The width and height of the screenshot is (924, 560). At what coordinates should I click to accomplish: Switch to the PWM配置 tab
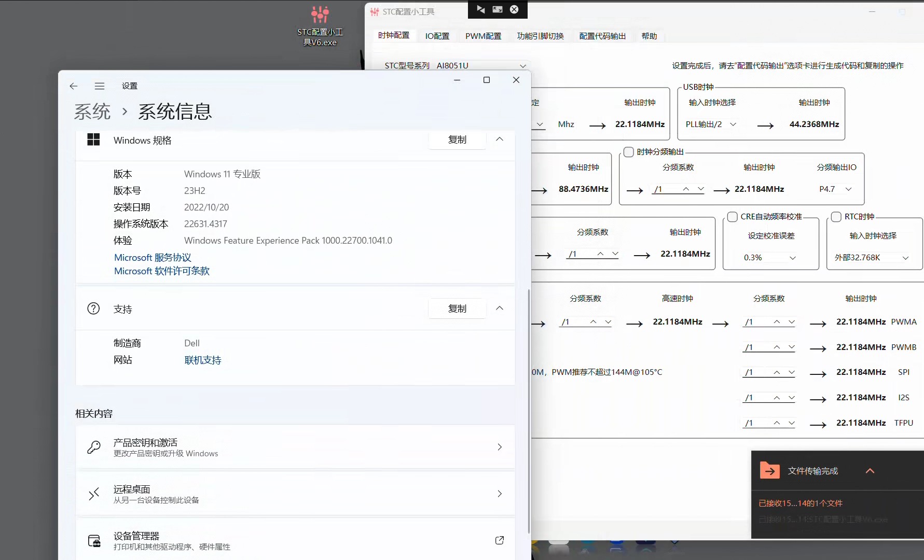[x=484, y=36]
